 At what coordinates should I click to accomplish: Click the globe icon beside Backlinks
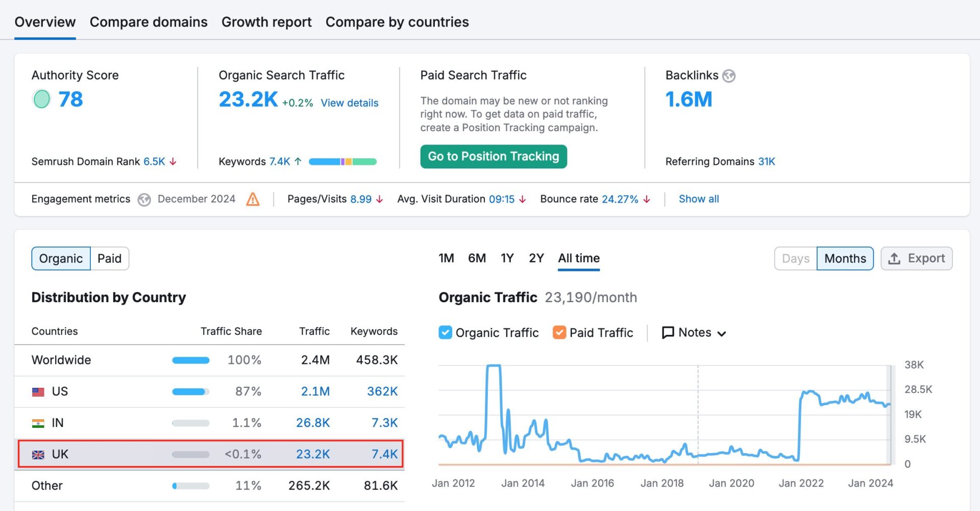pyautogui.click(x=729, y=76)
